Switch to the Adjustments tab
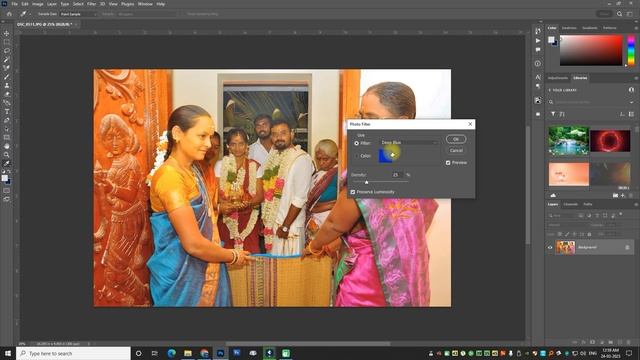The image size is (640, 360). (x=558, y=78)
